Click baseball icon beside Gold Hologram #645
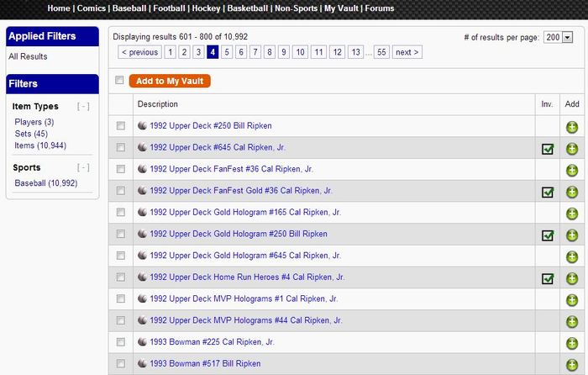Image resolution: width=588 pixels, height=375 pixels. (x=142, y=256)
